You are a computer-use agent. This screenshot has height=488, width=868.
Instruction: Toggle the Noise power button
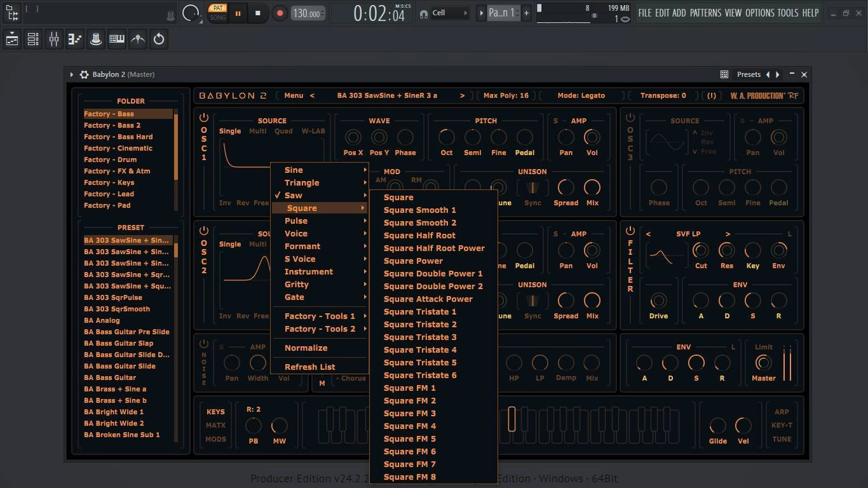point(204,344)
